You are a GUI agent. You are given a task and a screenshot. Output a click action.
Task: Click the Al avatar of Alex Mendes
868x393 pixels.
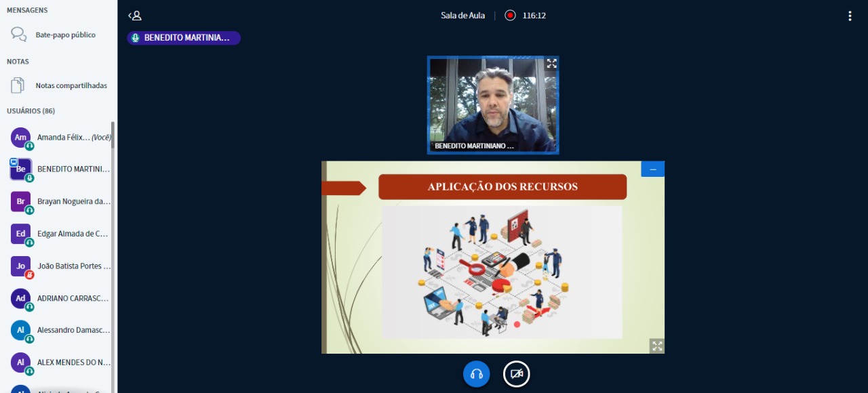tap(21, 363)
